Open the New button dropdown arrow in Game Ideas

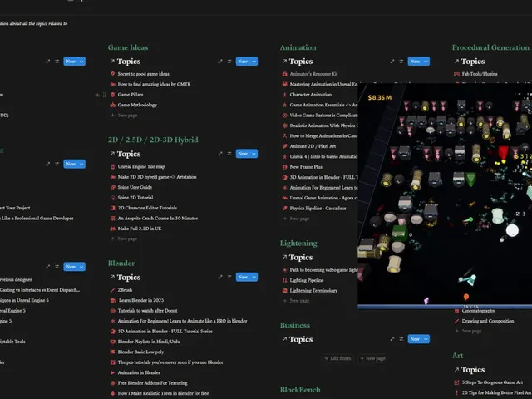click(x=254, y=62)
